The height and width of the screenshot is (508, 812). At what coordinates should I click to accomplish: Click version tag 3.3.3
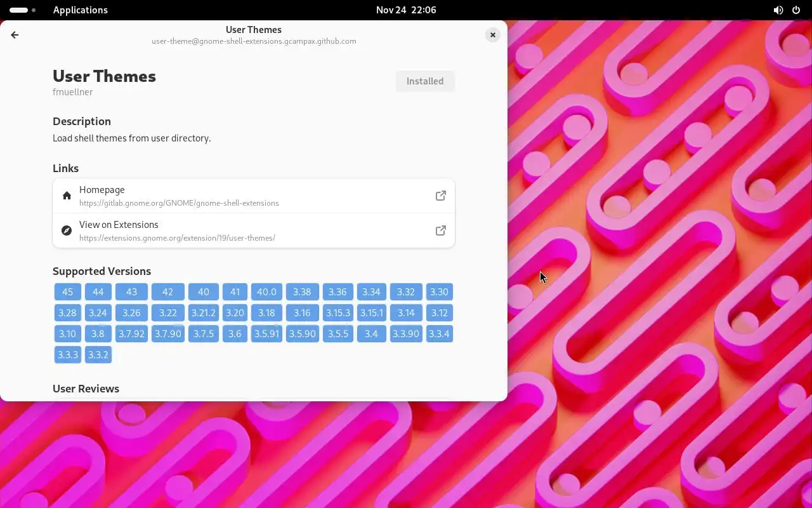(x=68, y=355)
